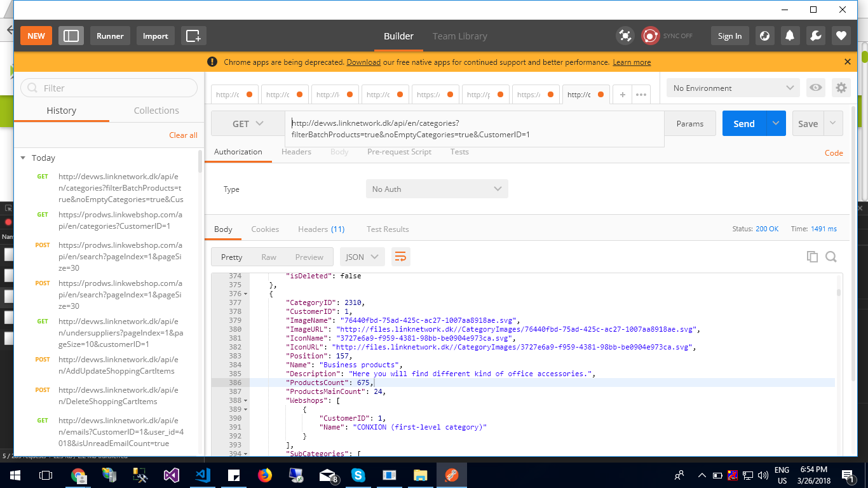Open Firefox from the taskbar
Image resolution: width=868 pixels, height=488 pixels.
[x=265, y=475]
